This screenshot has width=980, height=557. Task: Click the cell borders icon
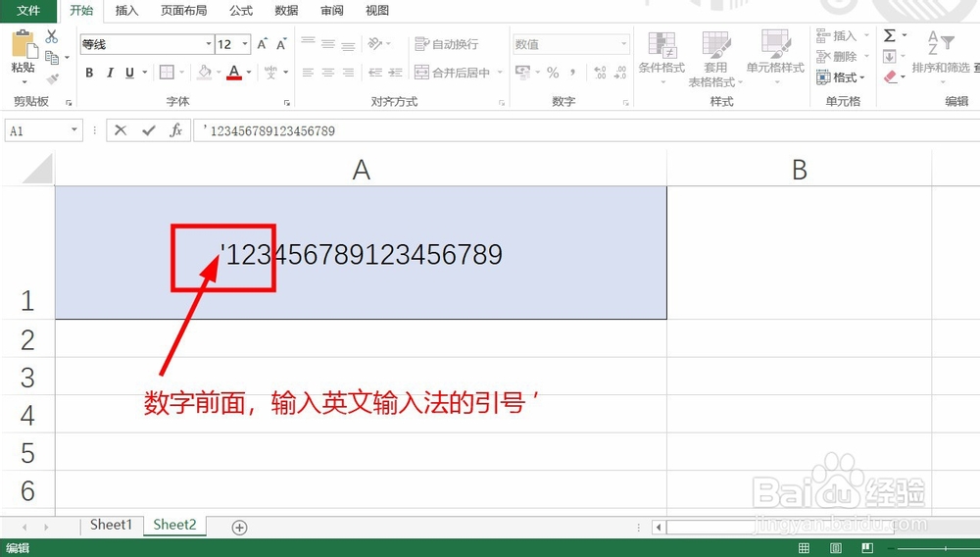(x=167, y=72)
